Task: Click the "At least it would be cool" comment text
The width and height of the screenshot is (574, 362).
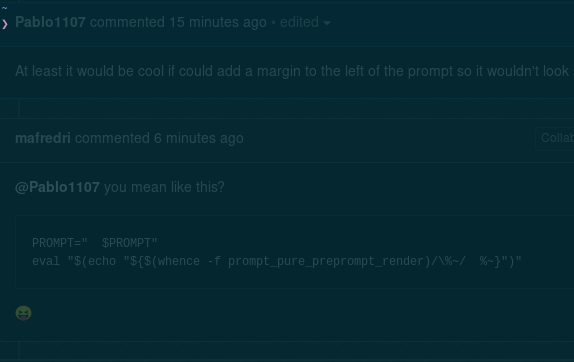Action: pos(294,71)
